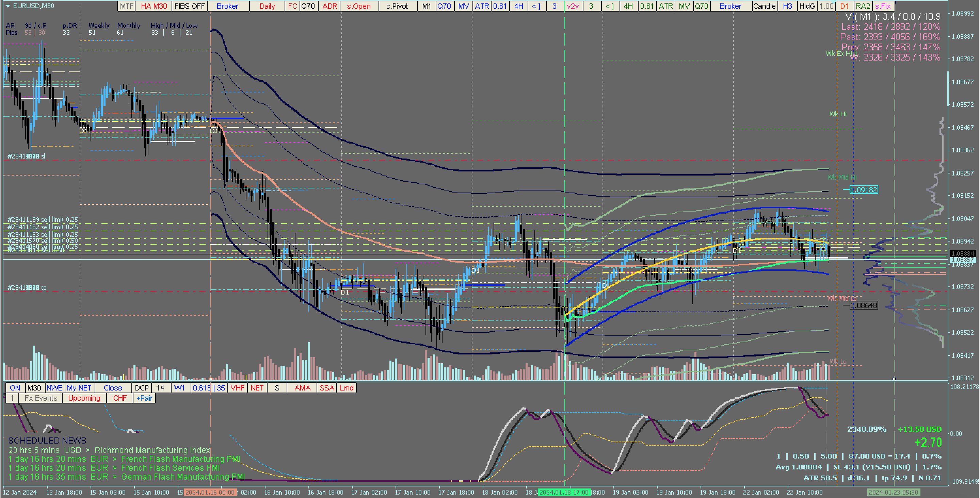Toggle the HidG button
Screen dimensions: 980x498
coord(807,6)
